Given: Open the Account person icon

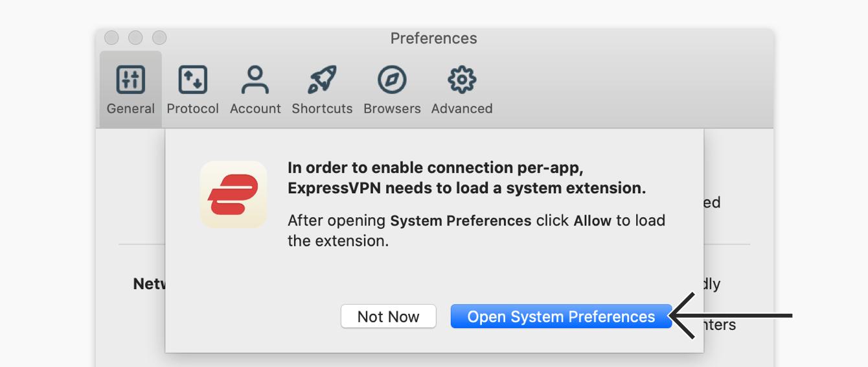Looking at the screenshot, I should pyautogui.click(x=255, y=80).
